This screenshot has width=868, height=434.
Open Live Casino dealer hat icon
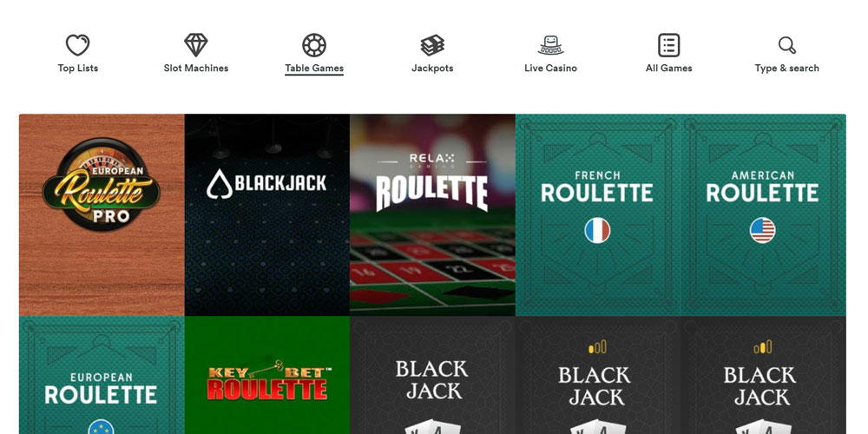click(550, 45)
